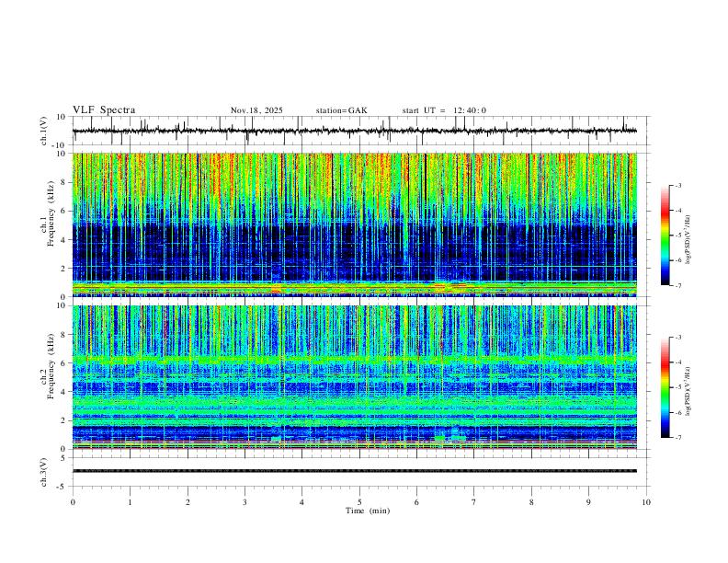Click the "8" kHz tick of ch.2 spectrogram

point(64,335)
